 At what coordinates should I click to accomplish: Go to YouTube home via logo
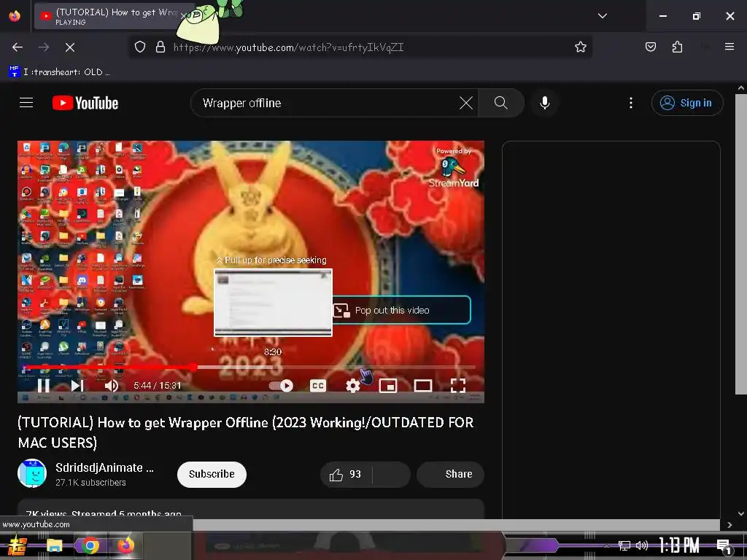85,103
